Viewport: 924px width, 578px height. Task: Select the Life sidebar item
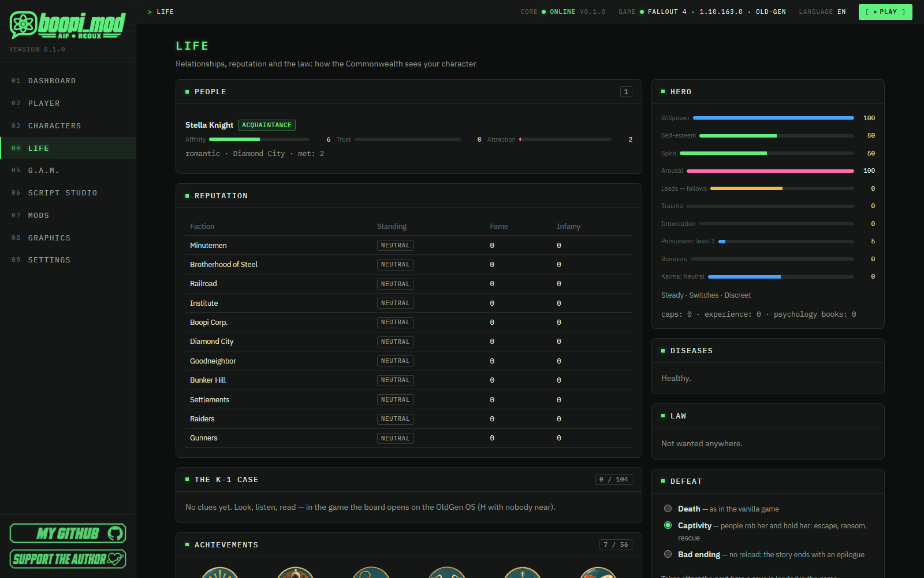tap(68, 148)
